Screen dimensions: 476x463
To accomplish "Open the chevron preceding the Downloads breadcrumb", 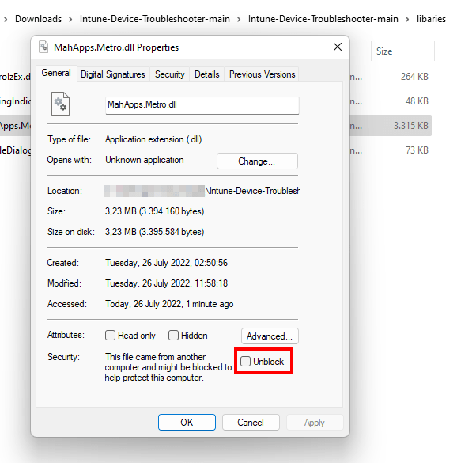I will [5, 18].
